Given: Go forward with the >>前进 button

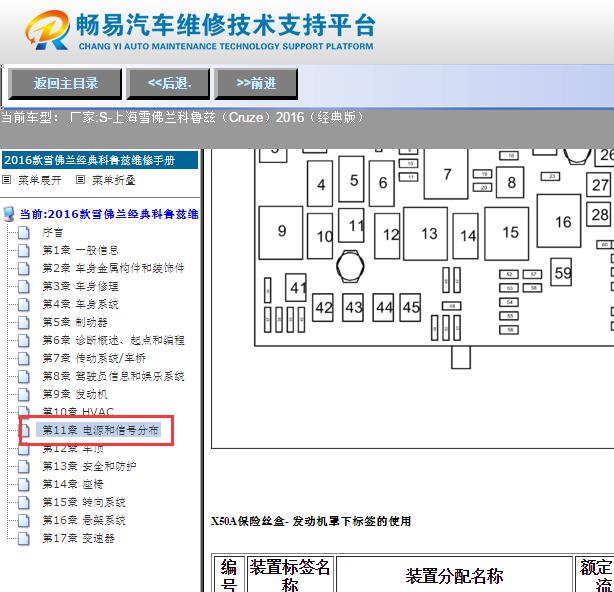Looking at the screenshot, I should pyautogui.click(x=256, y=83).
